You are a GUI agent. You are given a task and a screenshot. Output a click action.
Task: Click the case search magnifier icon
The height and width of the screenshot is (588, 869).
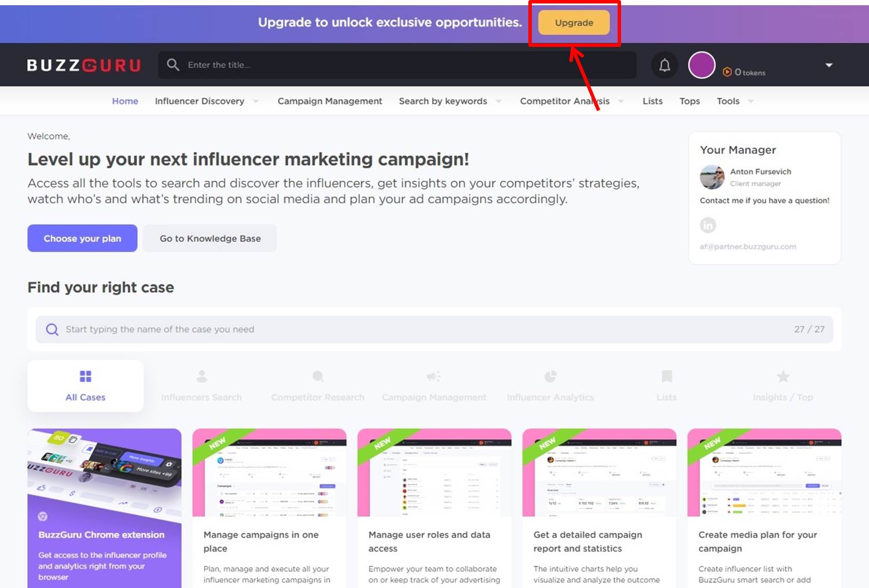(x=52, y=330)
